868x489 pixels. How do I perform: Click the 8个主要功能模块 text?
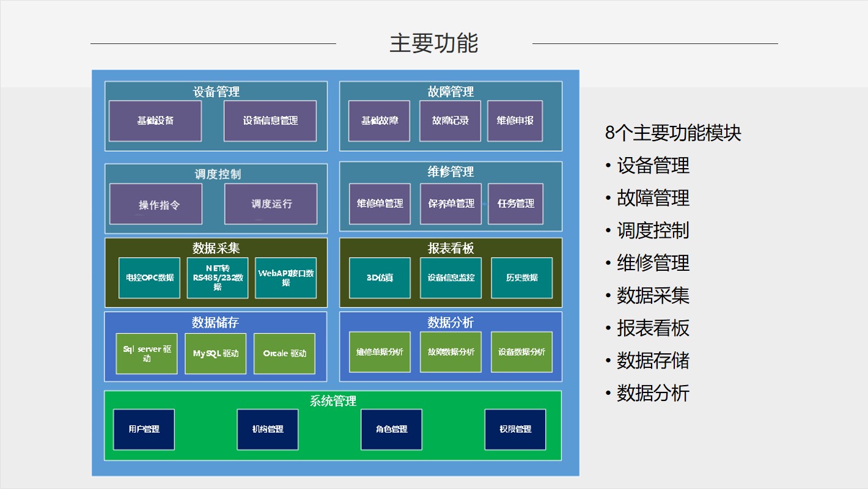tap(673, 133)
